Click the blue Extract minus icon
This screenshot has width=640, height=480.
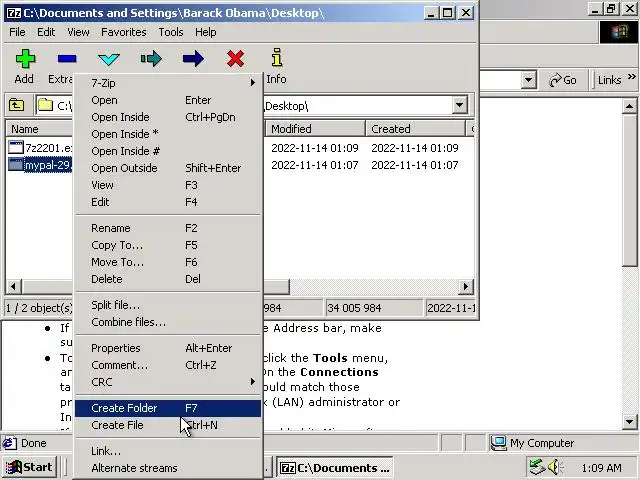(x=67, y=59)
